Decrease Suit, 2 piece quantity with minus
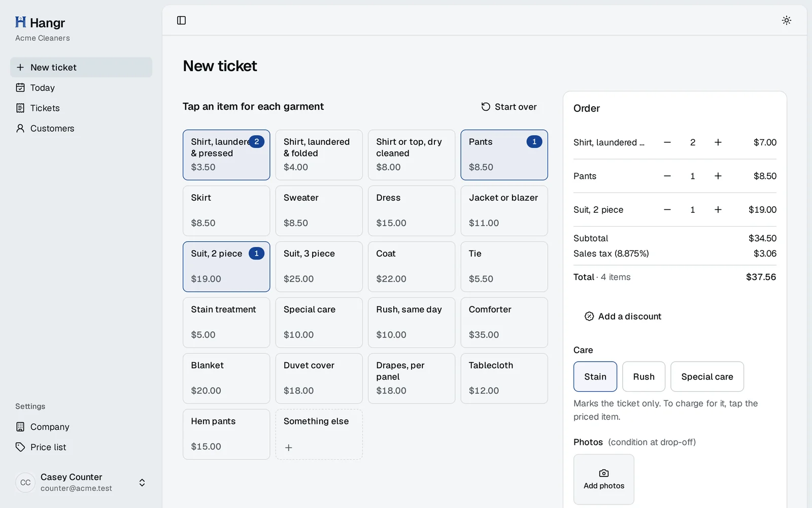The image size is (812, 508). tap(667, 209)
